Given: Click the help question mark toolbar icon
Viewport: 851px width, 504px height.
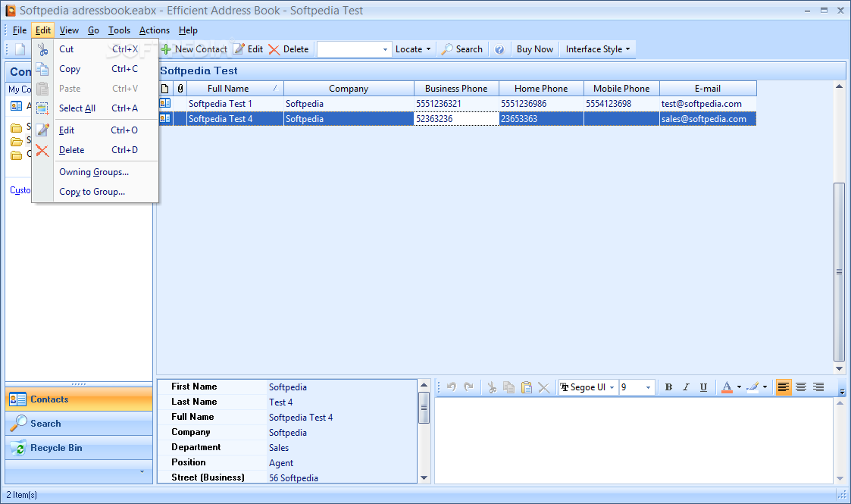Looking at the screenshot, I should tap(499, 49).
